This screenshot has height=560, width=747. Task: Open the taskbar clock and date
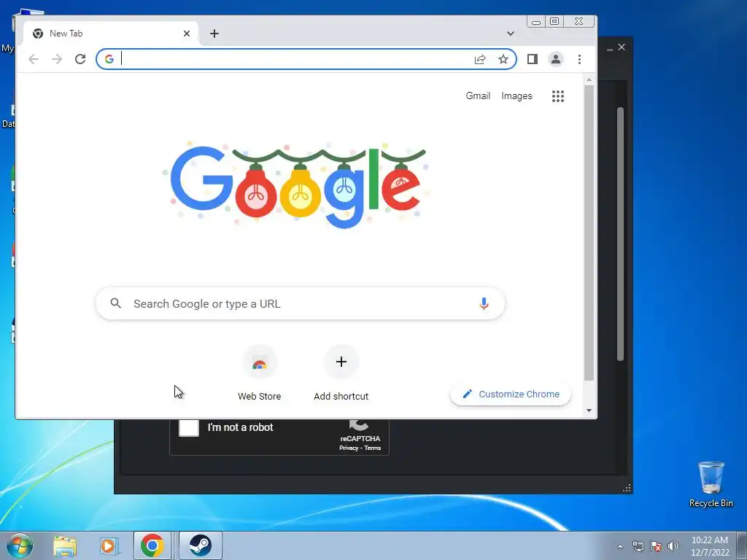pos(709,546)
